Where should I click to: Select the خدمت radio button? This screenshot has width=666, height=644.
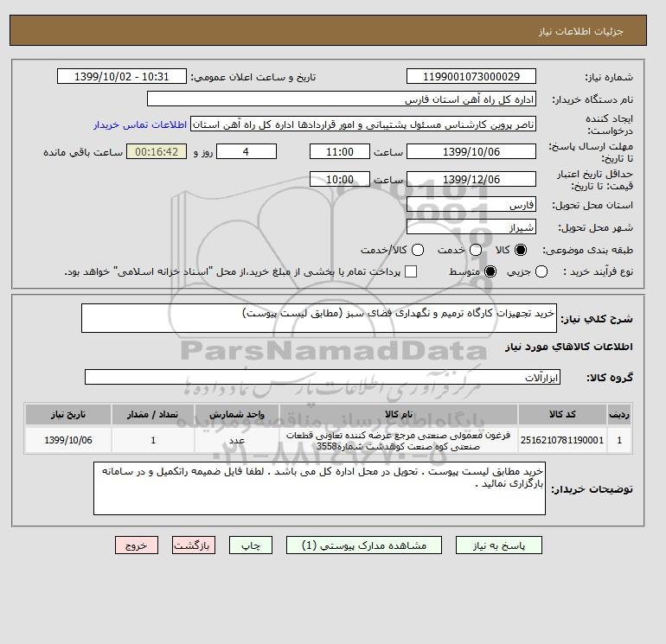476,250
